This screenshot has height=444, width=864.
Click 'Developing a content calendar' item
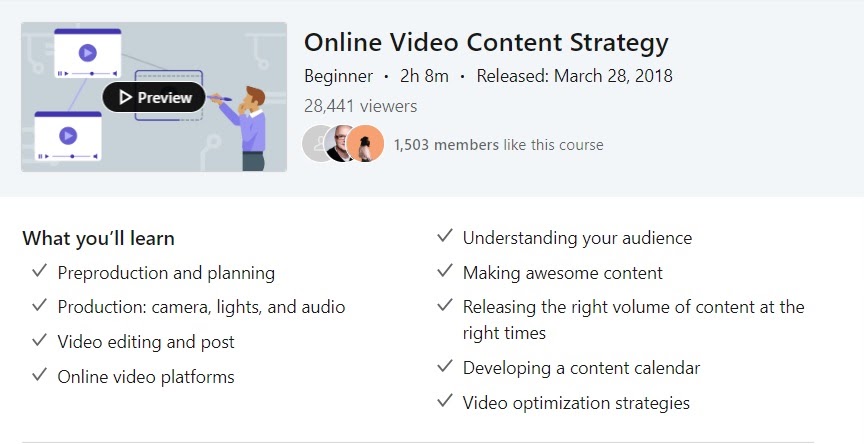(x=581, y=368)
